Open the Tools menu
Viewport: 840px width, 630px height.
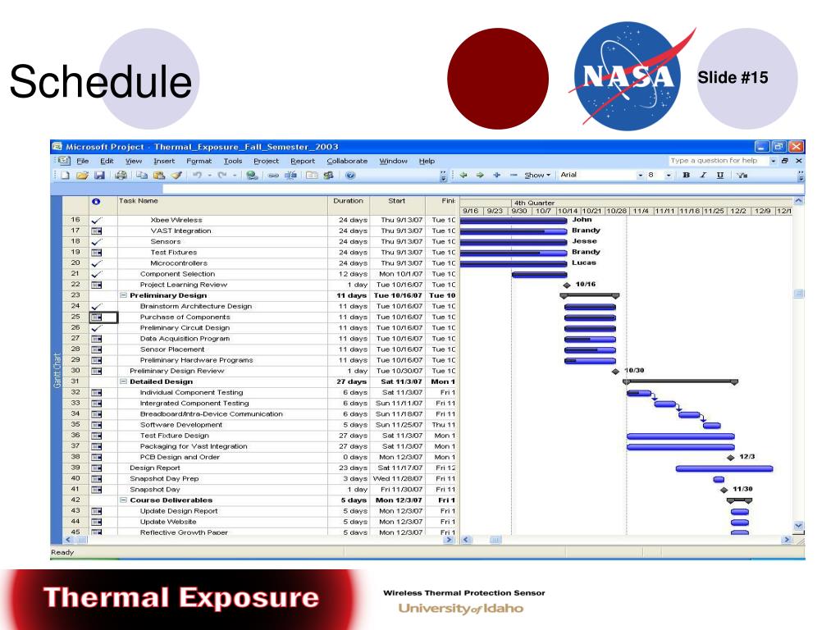(x=232, y=161)
